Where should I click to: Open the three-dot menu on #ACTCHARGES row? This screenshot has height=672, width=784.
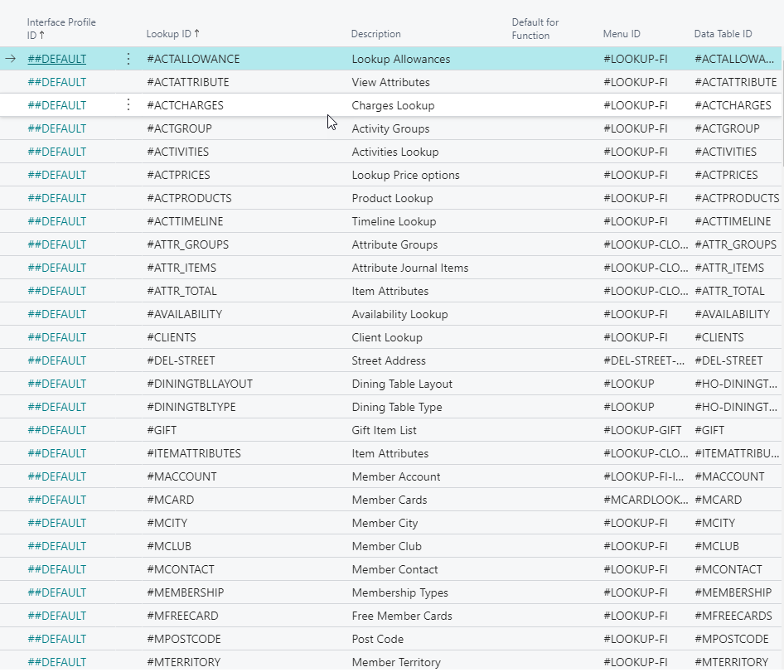click(x=128, y=105)
